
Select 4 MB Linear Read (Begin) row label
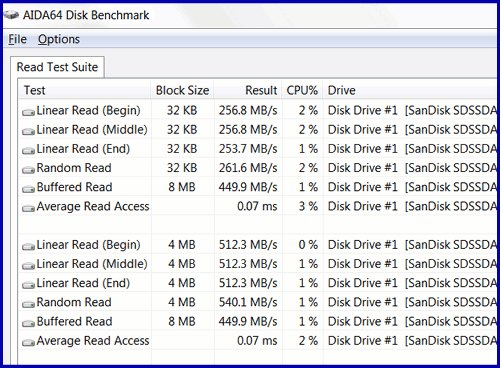coord(88,245)
